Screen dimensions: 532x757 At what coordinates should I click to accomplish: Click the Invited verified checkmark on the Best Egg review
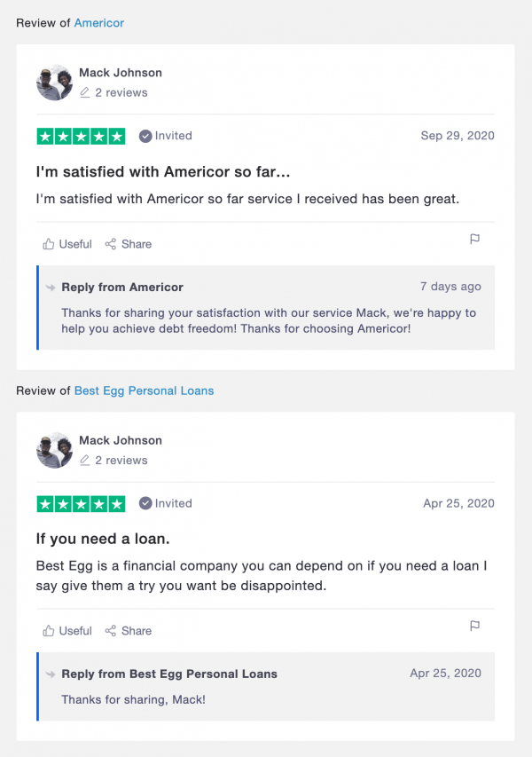tap(145, 503)
